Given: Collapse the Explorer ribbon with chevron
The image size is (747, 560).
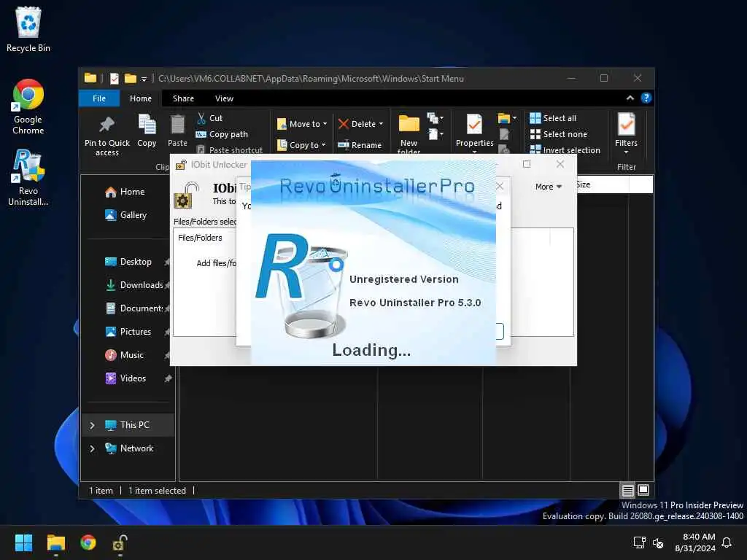Looking at the screenshot, I should [630, 98].
